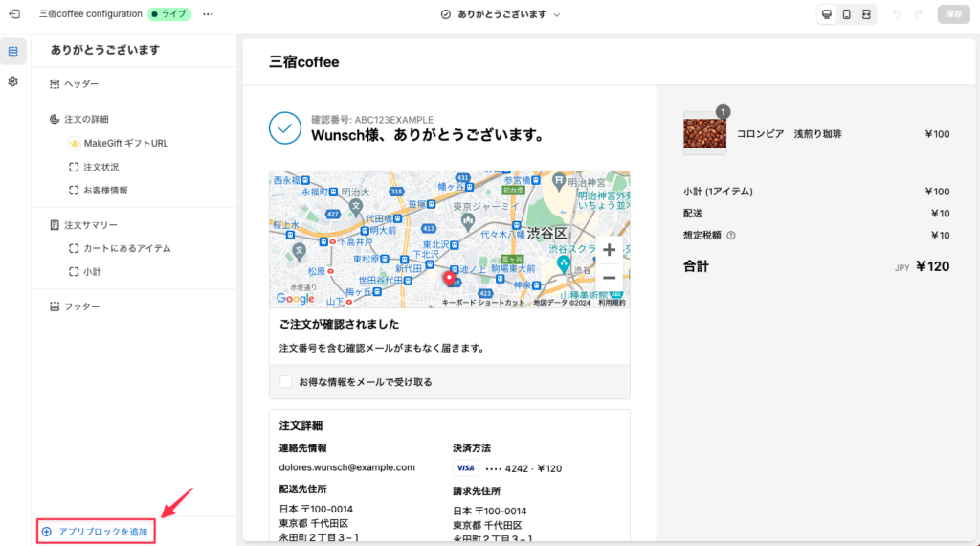This screenshot has width=980, height=546.
Task: Click the 注文の詳細 section icon
Action: point(55,119)
